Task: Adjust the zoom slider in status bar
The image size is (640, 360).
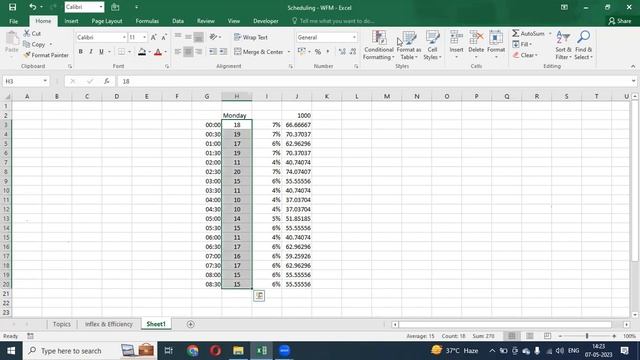Action: (587, 336)
